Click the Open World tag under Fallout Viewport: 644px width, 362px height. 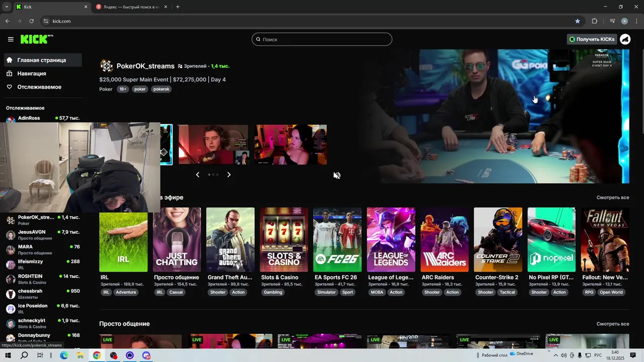coord(611,292)
